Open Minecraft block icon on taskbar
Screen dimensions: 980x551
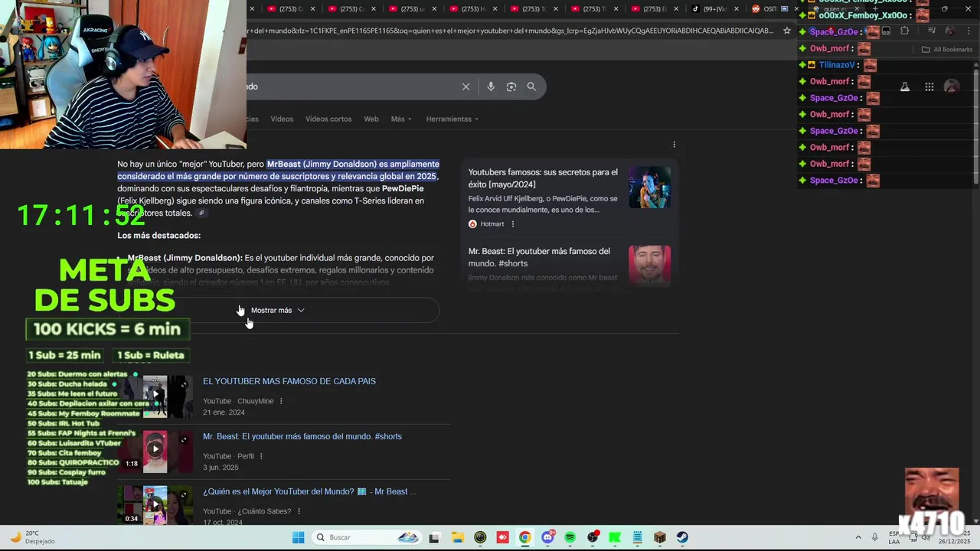[x=660, y=537]
